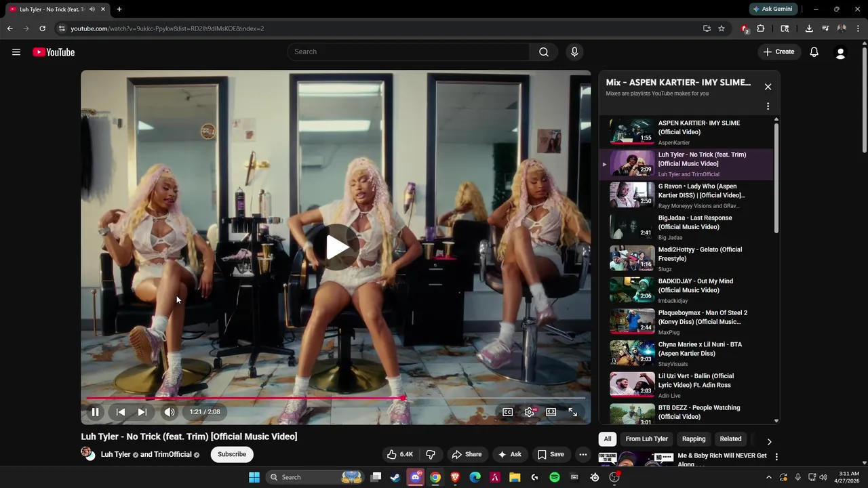This screenshot has width=868, height=488.
Task: Open options for Me & Baby Rich video
Action: point(776,457)
